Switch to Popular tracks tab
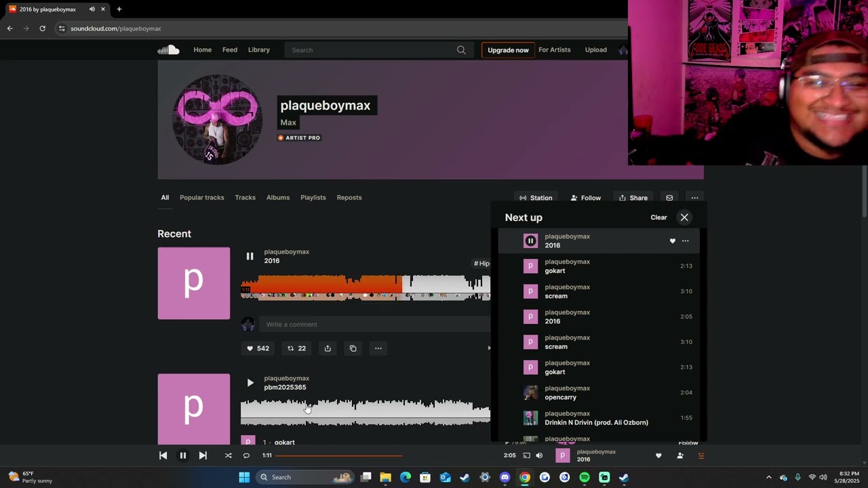 pyautogui.click(x=202, y=197)
